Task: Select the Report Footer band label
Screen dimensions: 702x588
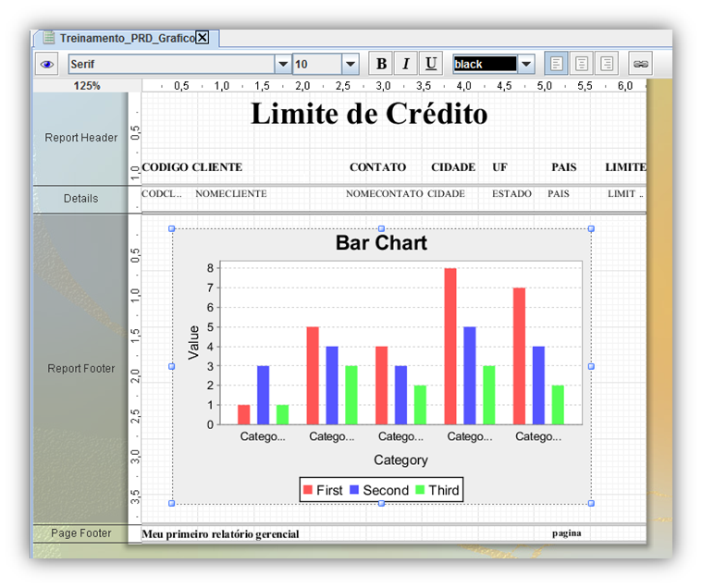Action: click(81, 369)
